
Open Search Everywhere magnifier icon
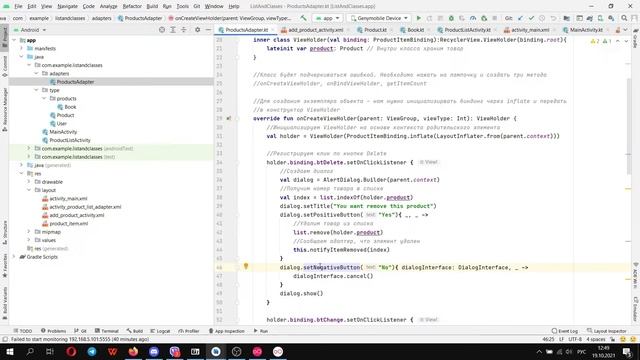click(624, 18)
